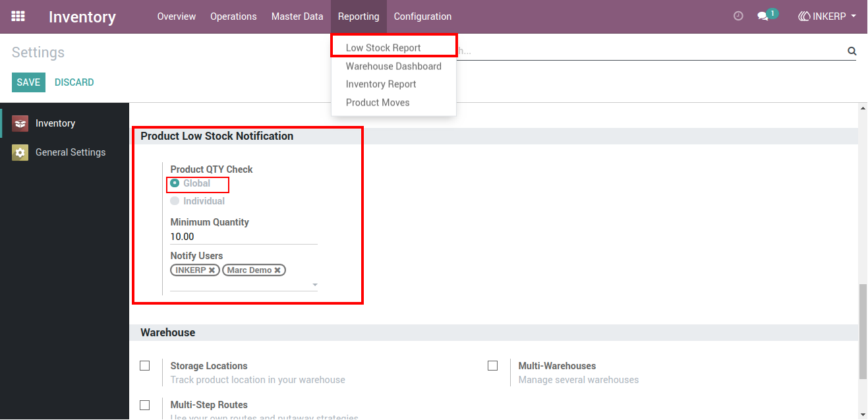The width and height of the screenshot is (868, 420).
Task: Click the Minimum Quantity input field
Action: coord(244,237)
